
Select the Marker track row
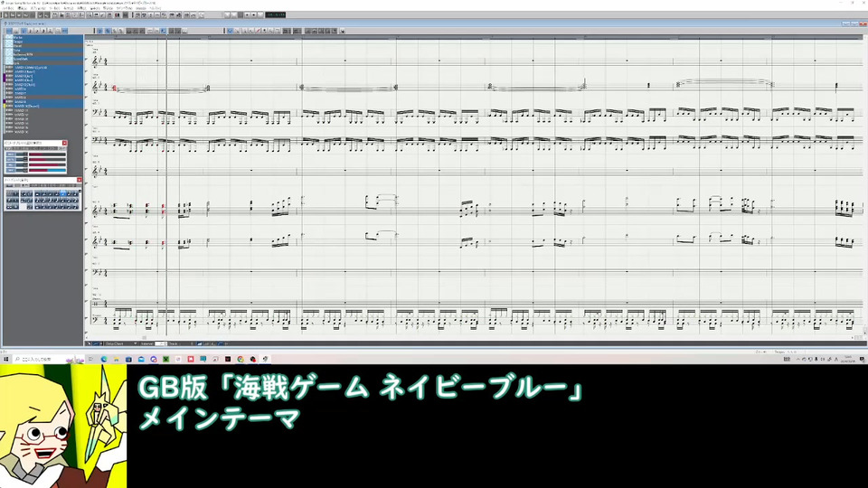(44, 38)
